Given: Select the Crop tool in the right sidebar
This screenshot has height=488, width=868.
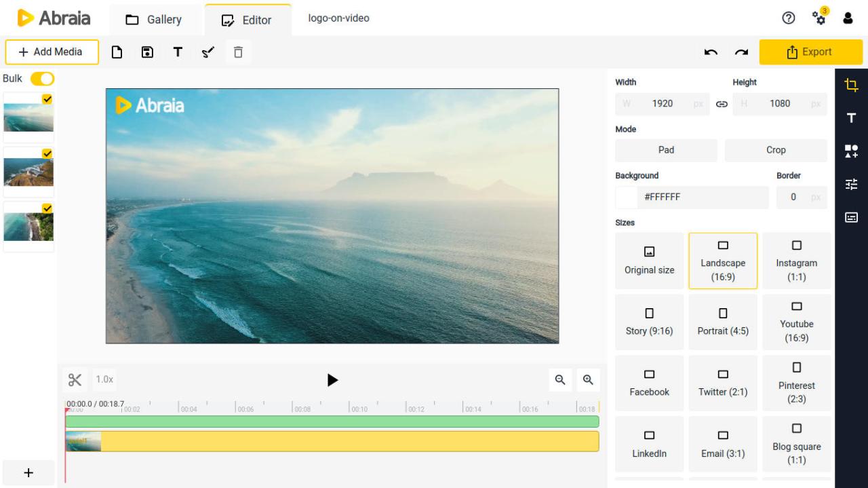Looking at the screenshot, I should [851, 86].
